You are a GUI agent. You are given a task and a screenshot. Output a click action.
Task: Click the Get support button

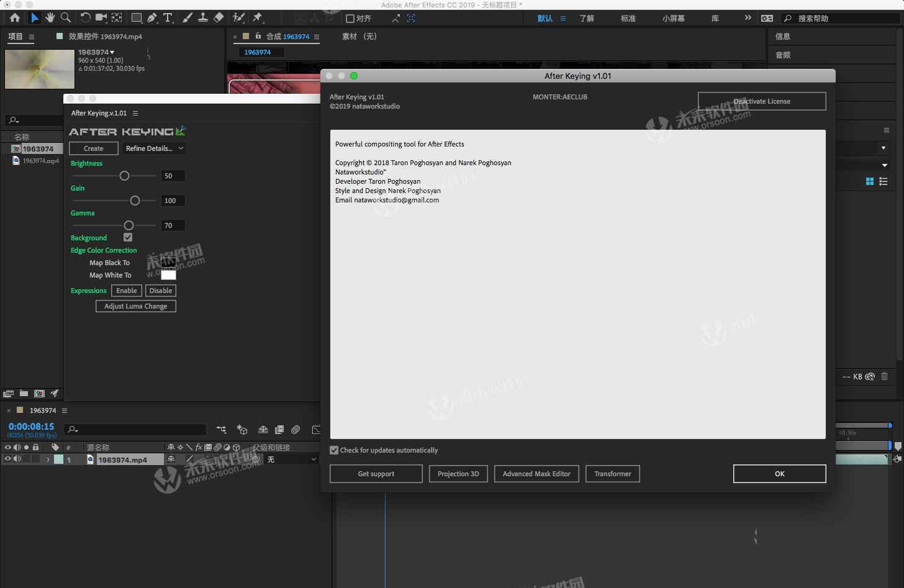click(376, 474)
